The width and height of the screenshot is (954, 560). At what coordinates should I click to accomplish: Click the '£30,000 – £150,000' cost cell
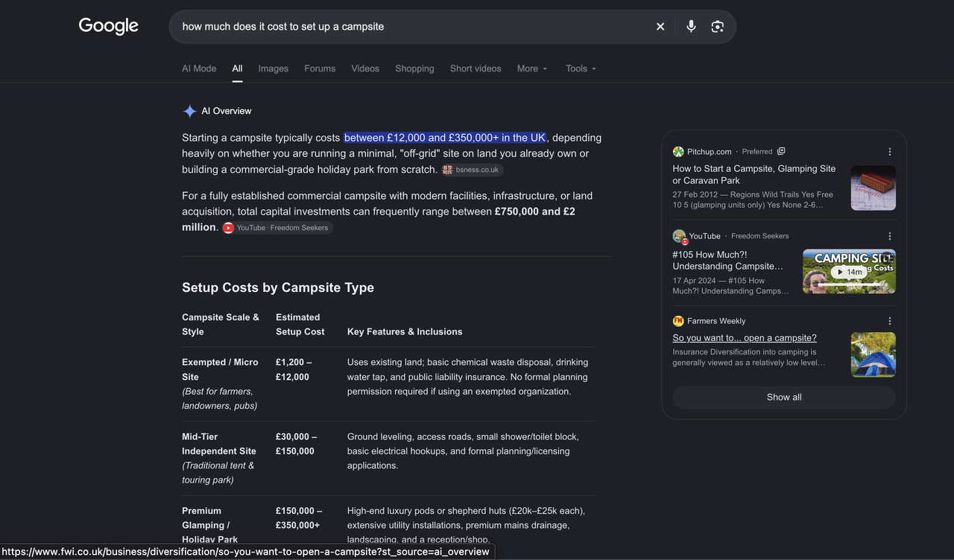tap(297, 444)
